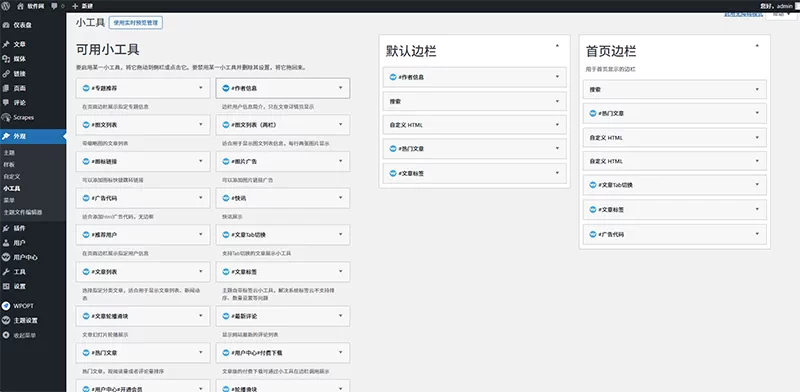Open the WPOPT rocket icon
Image resolution: width=800 pixels, height=392 pixels.
click(6, 306)
